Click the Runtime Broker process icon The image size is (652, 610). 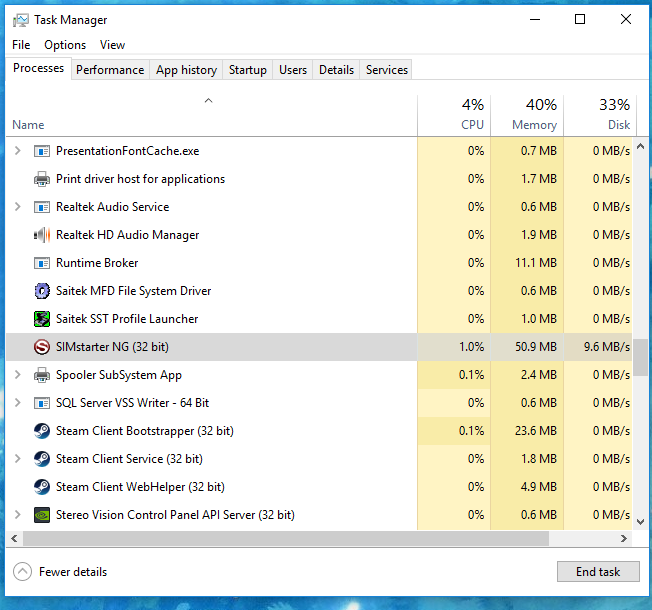[42, 263]
